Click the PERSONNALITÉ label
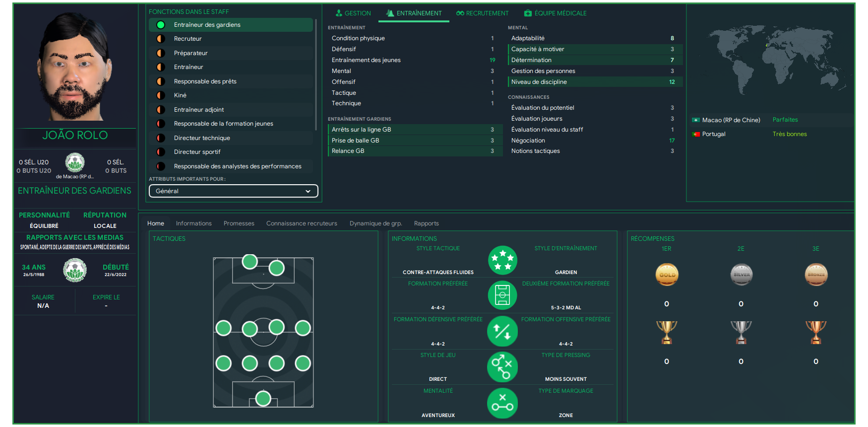 [x=44, y=215]
